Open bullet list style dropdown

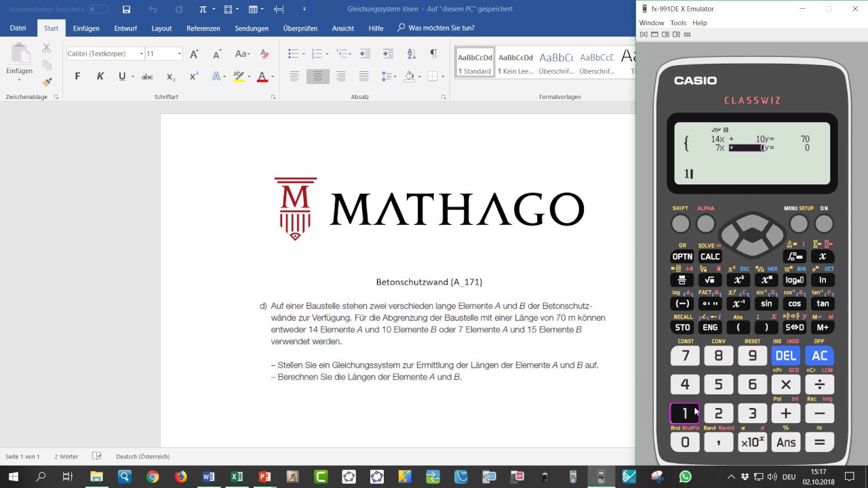pyautogui.click(x=304, y=54)
